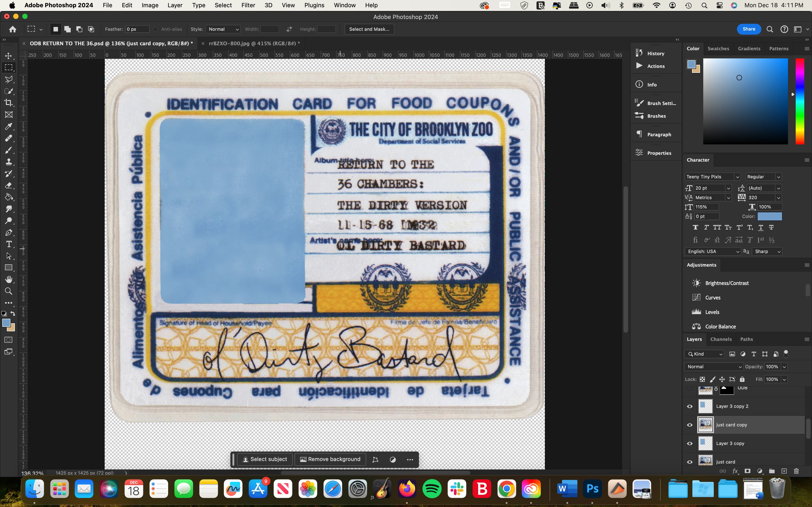
Task: Open the History panel
Action: [655, 53]
